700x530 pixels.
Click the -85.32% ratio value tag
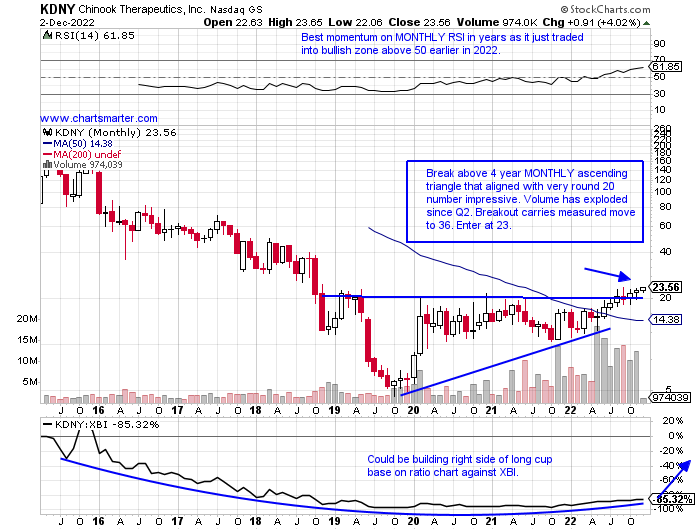tap(673, 499)
